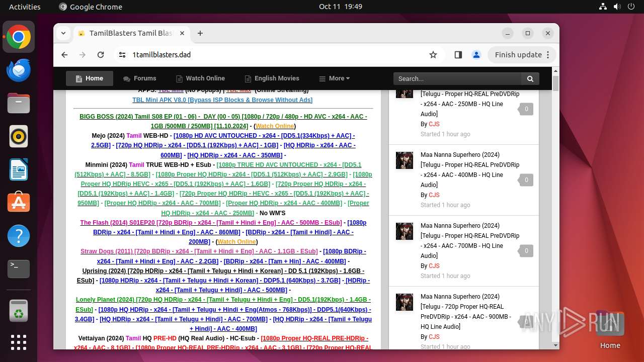Open the BIGG BOSS (2024) Tamil S08 link

[223, 121]
